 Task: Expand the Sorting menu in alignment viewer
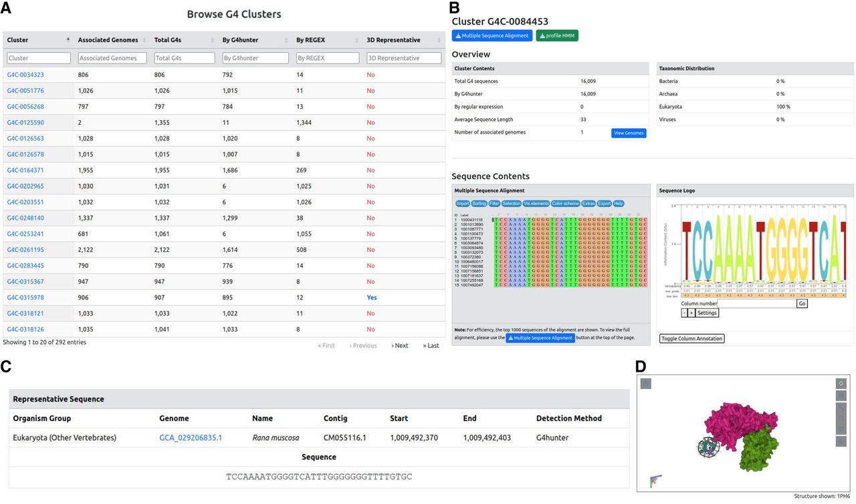pos(479,203)
